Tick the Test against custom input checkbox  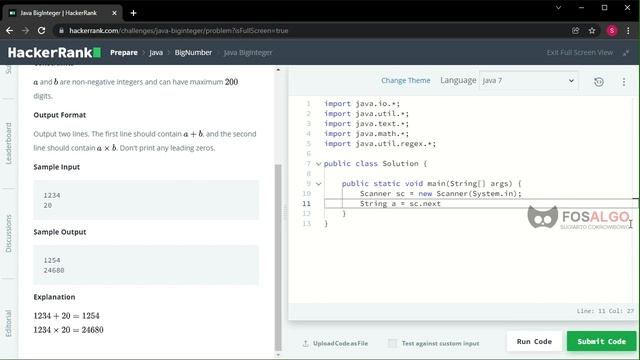tap(392, 343)
